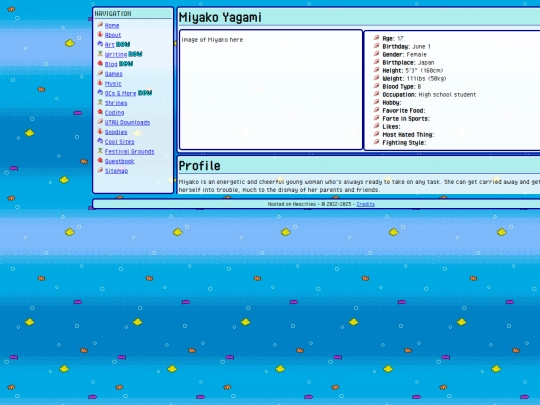Image resolution: width=540 pixels, height=405 pixels.
Task: Click the 'Gender: Female' entry
Action: (x=404, y=54)
